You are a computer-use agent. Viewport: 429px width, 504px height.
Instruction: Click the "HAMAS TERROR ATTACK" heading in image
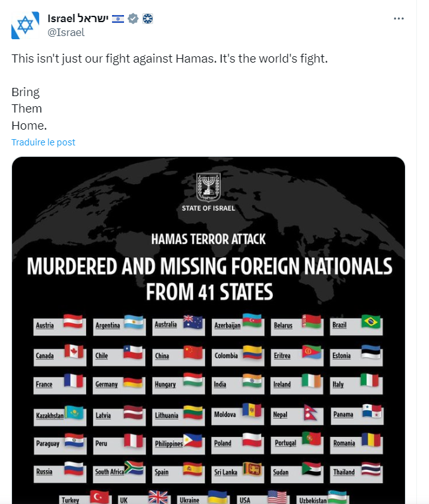coord(209,240)
